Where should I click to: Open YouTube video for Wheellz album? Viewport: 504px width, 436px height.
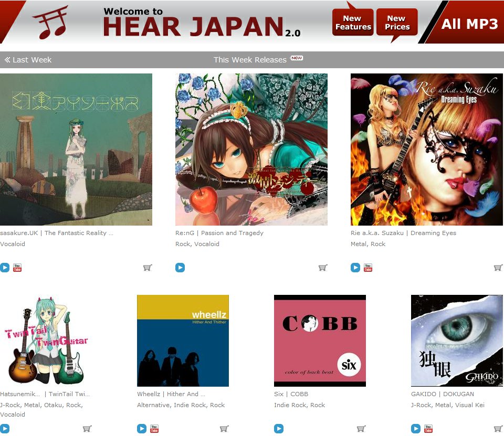[154, 429]
